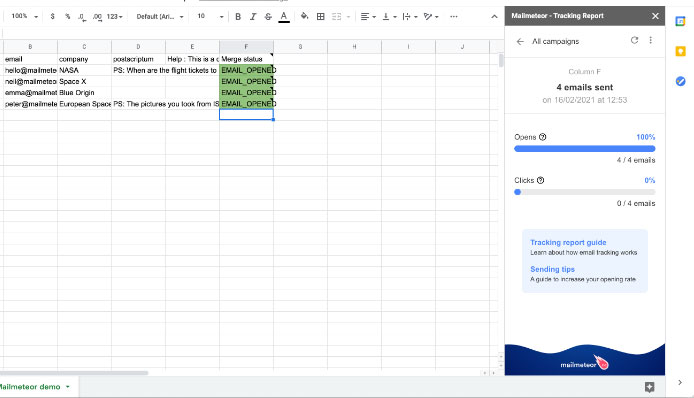The image size is (694, 398).
Task: Select cell containing Blue Origin
Action: coord(84,93)
